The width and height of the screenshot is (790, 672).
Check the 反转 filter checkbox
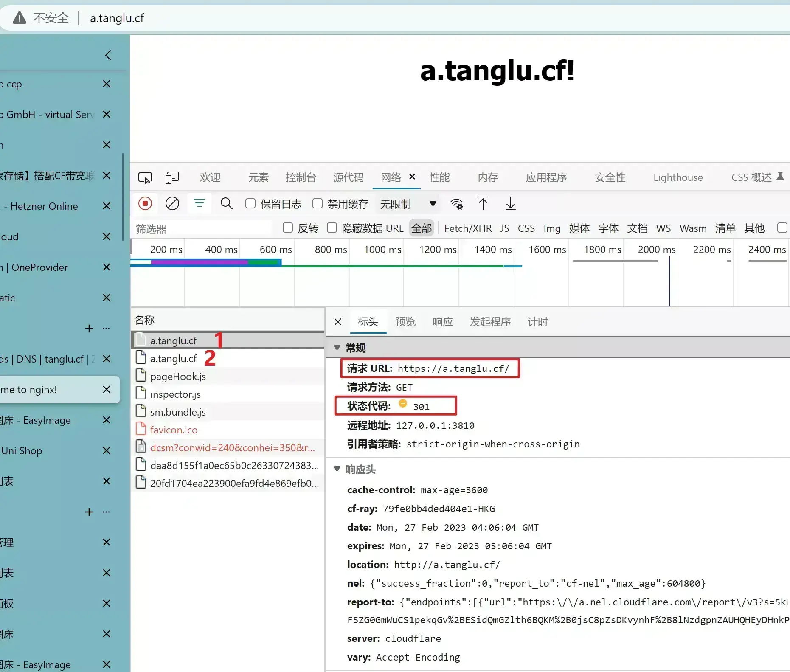(288, 228)
